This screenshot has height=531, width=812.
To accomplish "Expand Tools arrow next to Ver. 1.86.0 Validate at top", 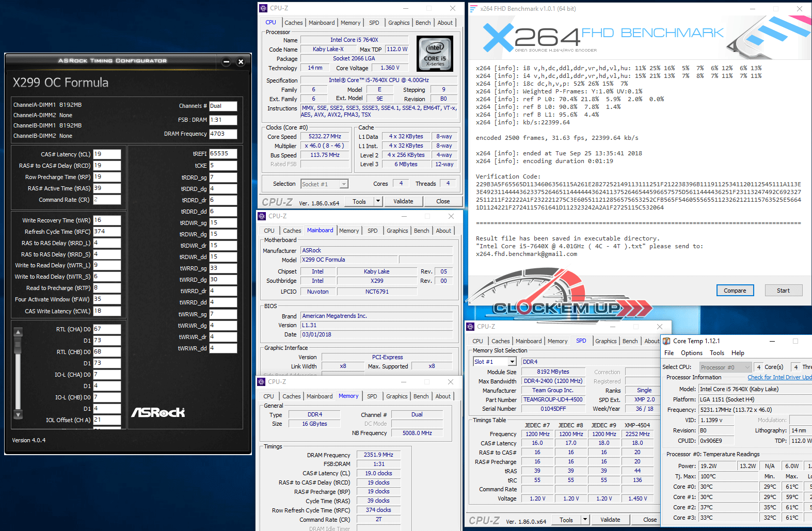I will 378,201.
